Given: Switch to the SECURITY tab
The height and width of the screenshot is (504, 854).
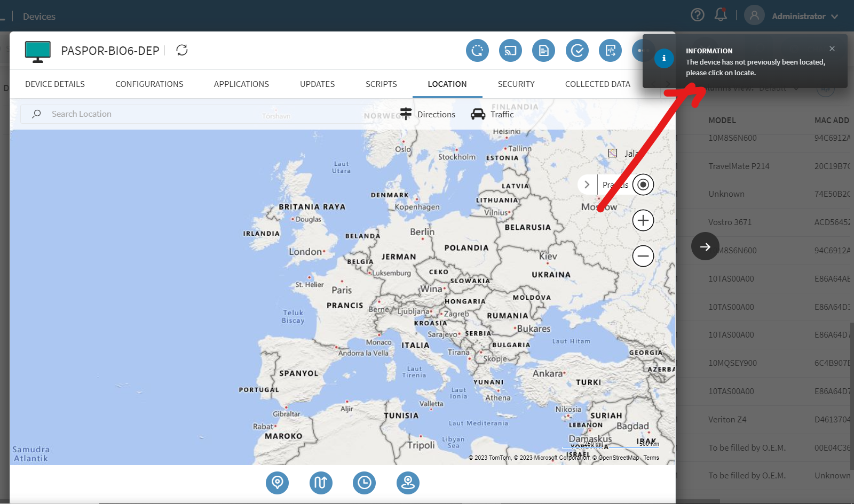Looking at the screenshot, I should coord(516,84).
